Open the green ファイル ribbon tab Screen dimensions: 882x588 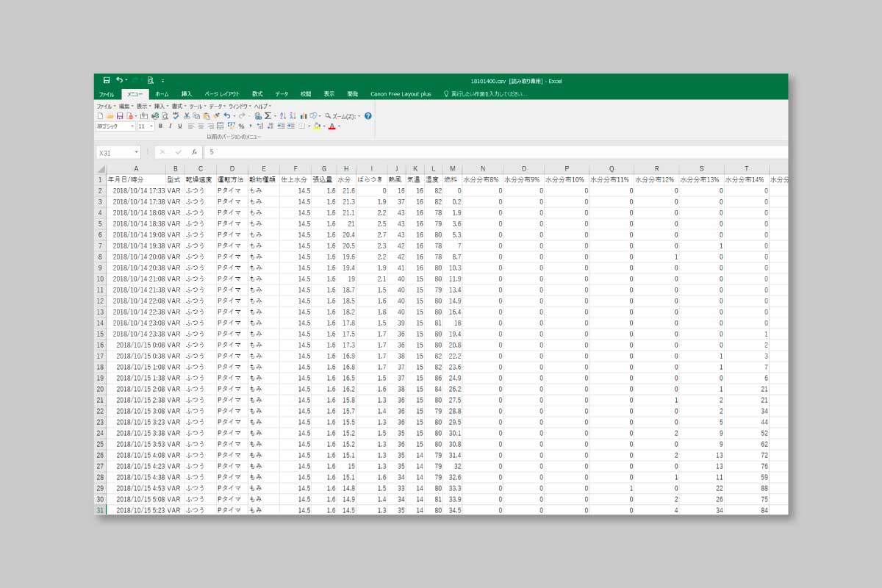[107, 94]
